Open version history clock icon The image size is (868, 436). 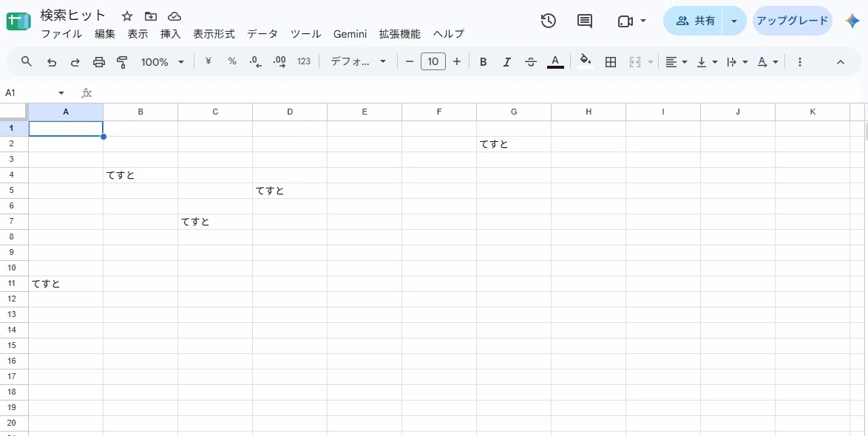point(548,21)
